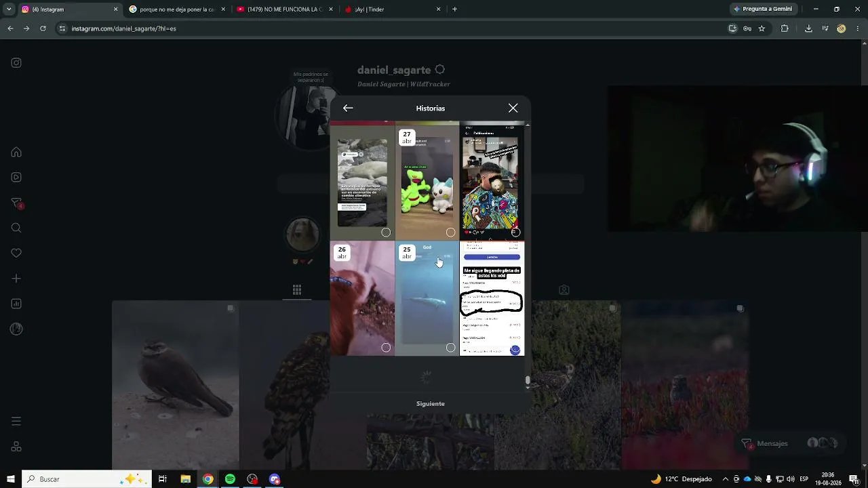The width and height of the screenshot is (868, 488).
Task: Open the 'Me sigue llegando plata' story thumbnail
Action: [492, 298]
